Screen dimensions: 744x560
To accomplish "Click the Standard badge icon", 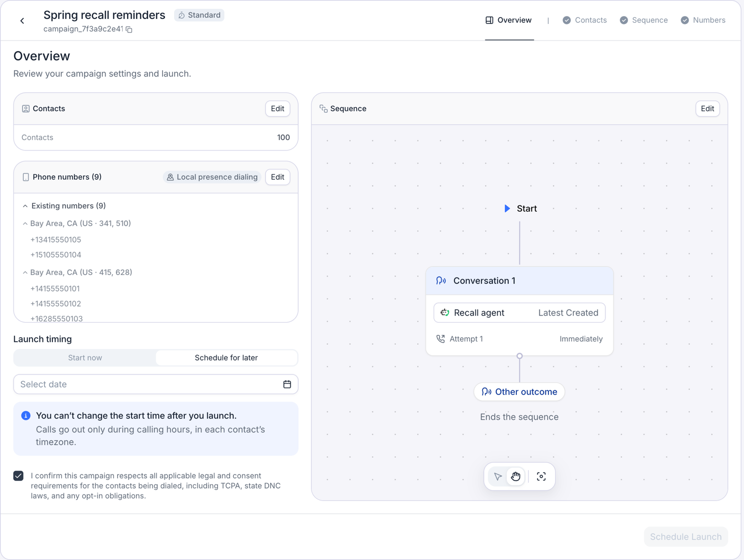I will click(x=182, y=15).
